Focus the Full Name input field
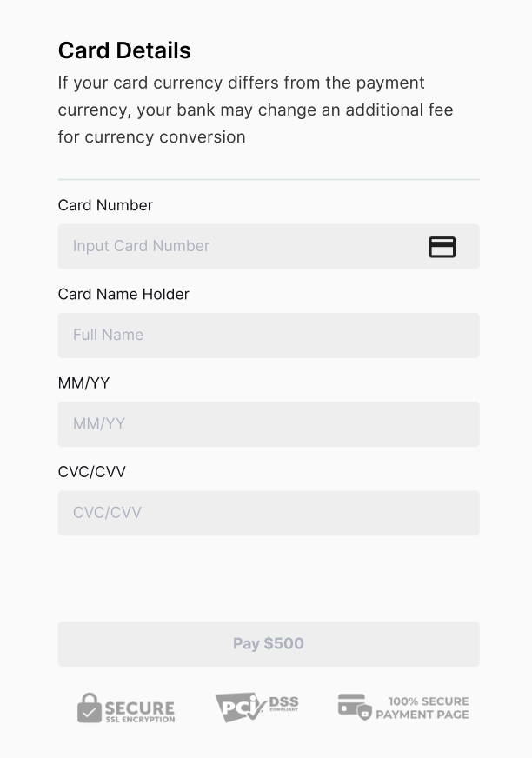The width and height of the screenshot is (532, 758). coord(269,336)
